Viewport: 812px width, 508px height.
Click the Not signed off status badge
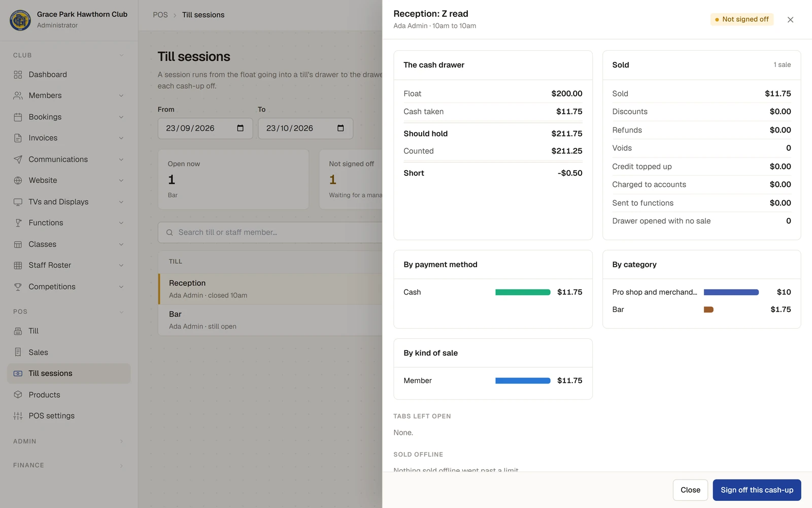(741, 19)
